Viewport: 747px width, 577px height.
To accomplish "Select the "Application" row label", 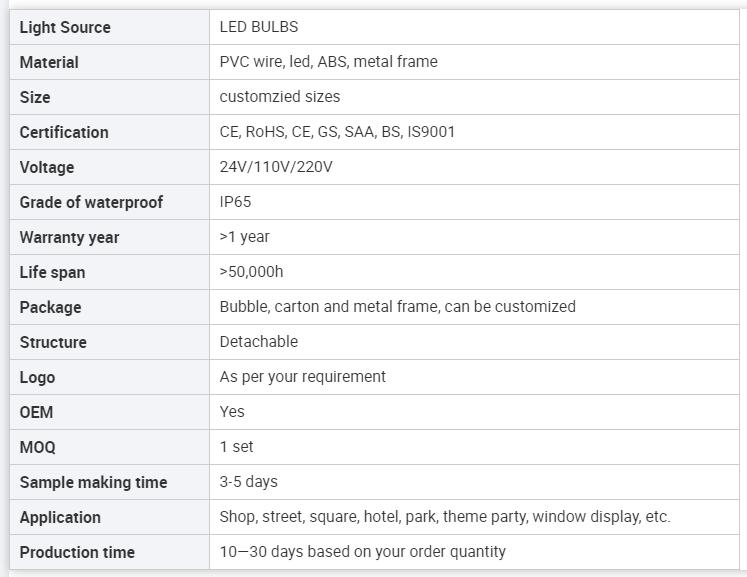I will tap(60, 517).
